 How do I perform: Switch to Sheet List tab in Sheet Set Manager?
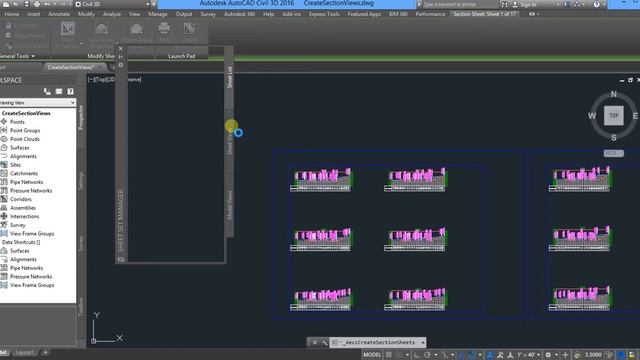(229, 77)
